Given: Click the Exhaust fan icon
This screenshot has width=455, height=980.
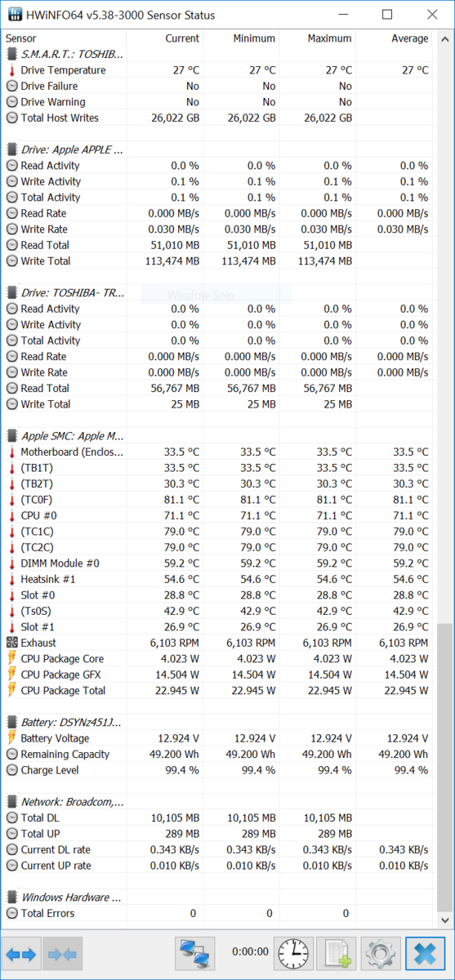Looking at the screenshot, I should 11,643.
